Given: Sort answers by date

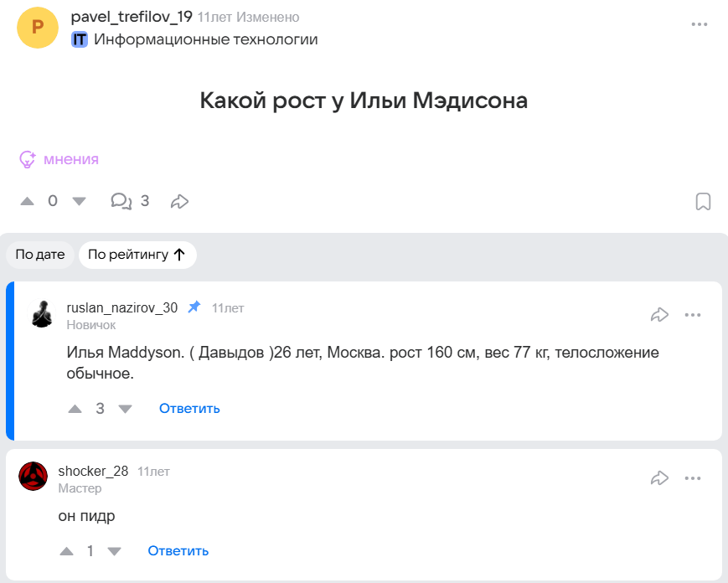Looking at the screenshot, I should coord(40,255).
